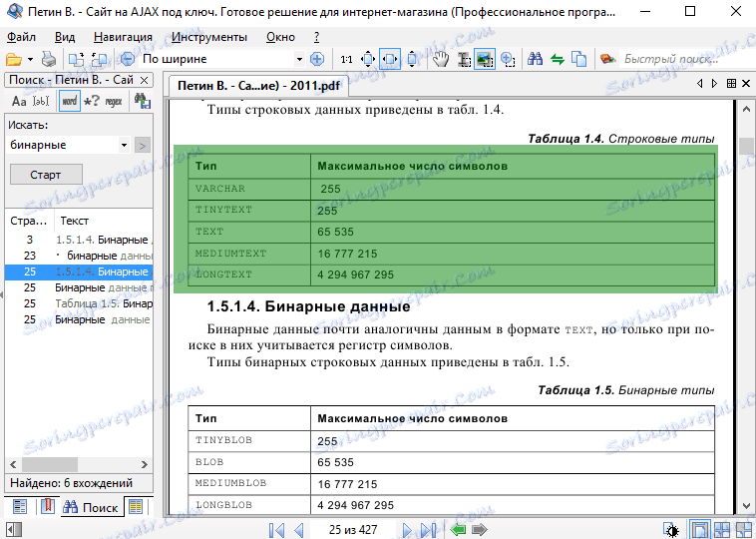Open the Инструменты menu
This screenshot has width=756, height=539.
point(208,37)
